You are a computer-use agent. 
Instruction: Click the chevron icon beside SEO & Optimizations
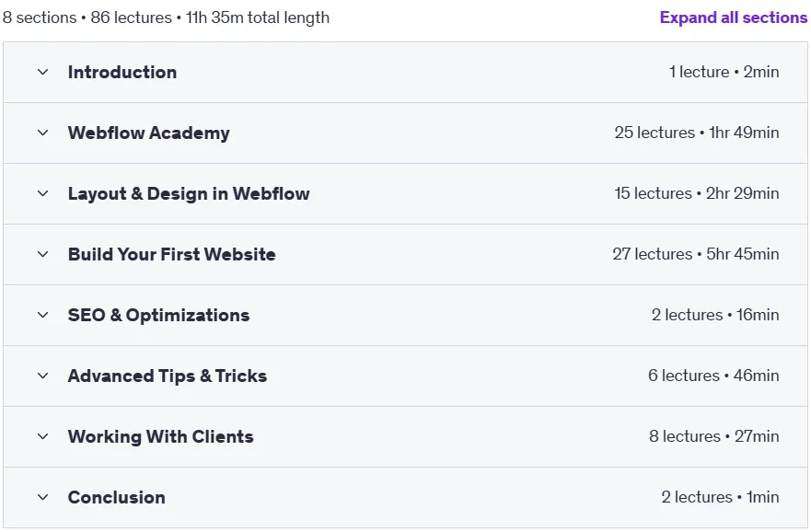tap(43, 315)
